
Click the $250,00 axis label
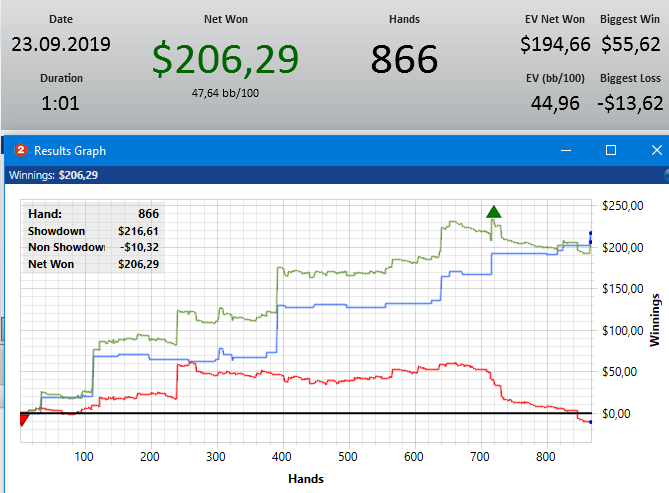[x=622, y=206]
